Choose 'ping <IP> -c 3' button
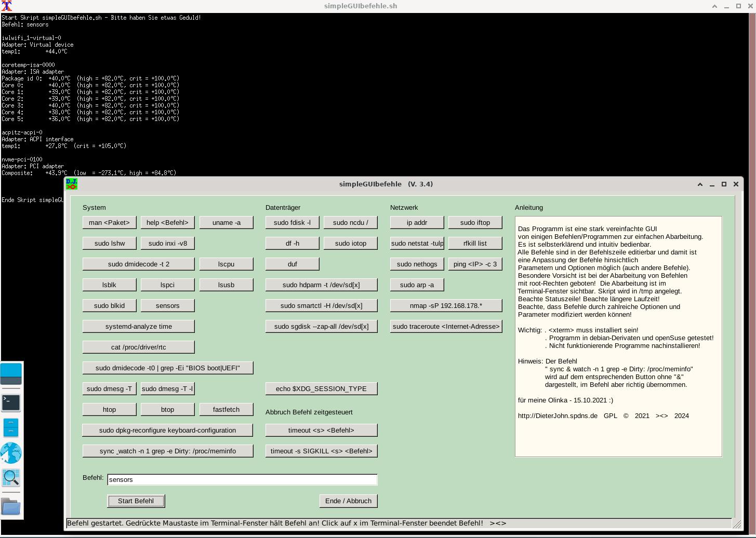The image size is (756, 538). (x=475, y=264)
